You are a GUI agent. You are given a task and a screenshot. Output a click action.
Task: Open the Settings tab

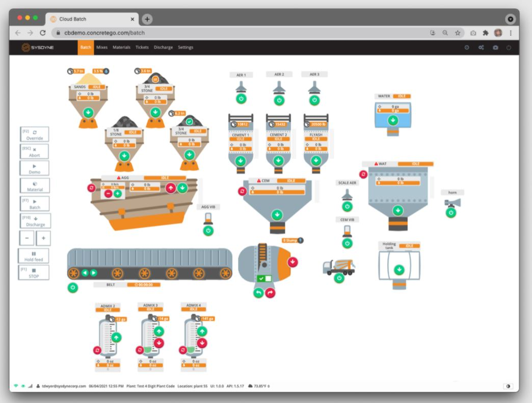(x=186, y=47)
